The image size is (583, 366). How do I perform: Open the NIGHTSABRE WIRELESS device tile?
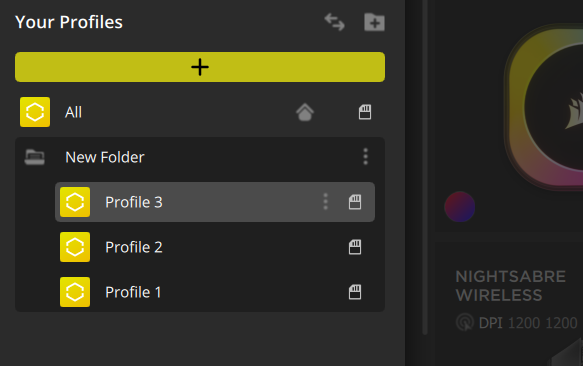510,286
